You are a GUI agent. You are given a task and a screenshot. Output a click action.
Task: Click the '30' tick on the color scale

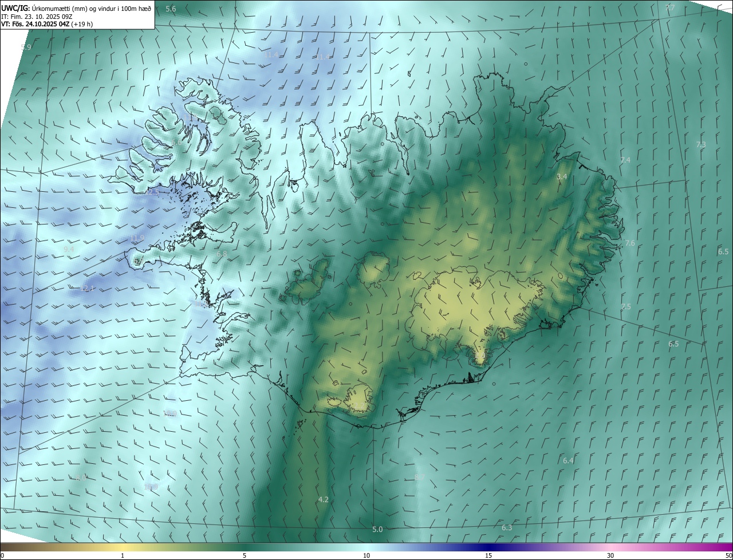coord(610,555)
